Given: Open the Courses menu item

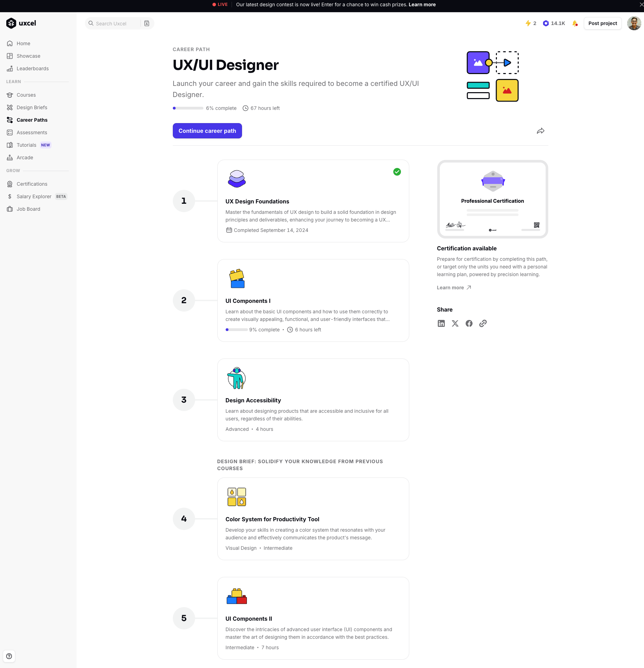Looking at the screenshot, I should (26, 95).
